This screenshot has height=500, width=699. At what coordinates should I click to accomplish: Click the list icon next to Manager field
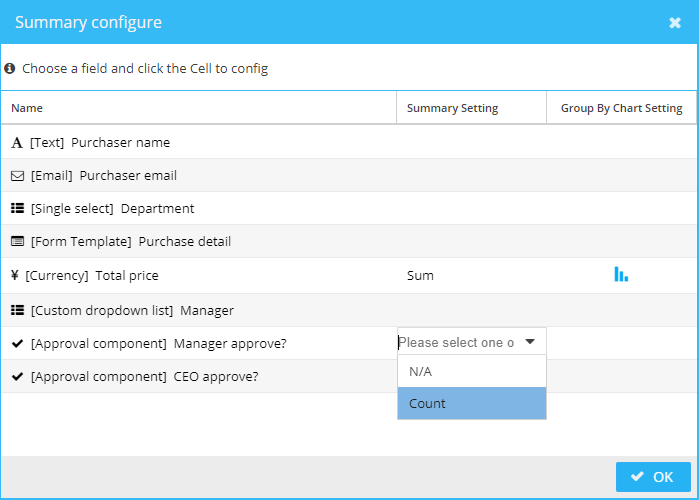(x=17, y=310)
